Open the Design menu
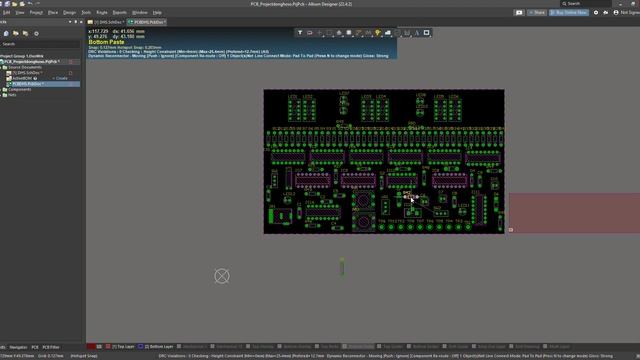 click(x=69, y=13)
